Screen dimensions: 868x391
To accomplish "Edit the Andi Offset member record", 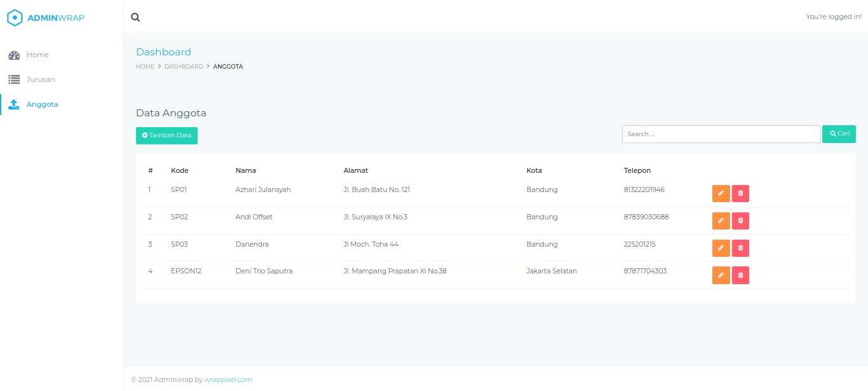I will [721, 221].
